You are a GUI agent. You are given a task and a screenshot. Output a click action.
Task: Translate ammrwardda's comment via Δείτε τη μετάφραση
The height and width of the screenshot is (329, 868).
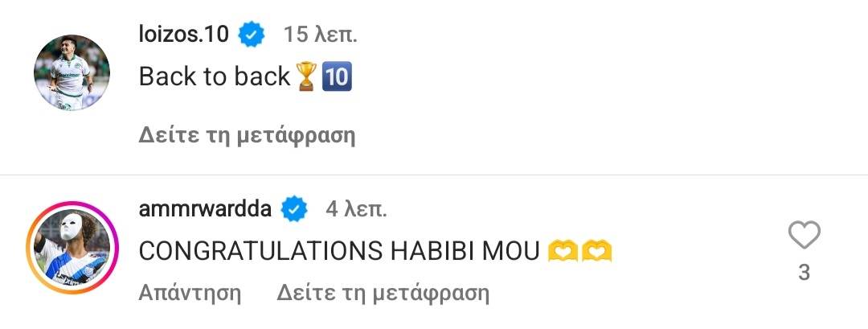[383, 293]
